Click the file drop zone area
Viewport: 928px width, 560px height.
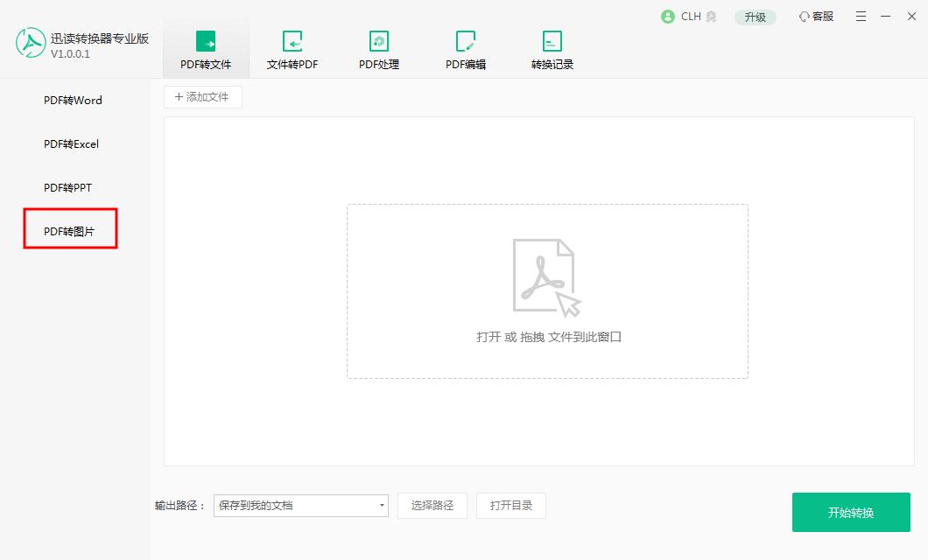[x=547, y=290]
